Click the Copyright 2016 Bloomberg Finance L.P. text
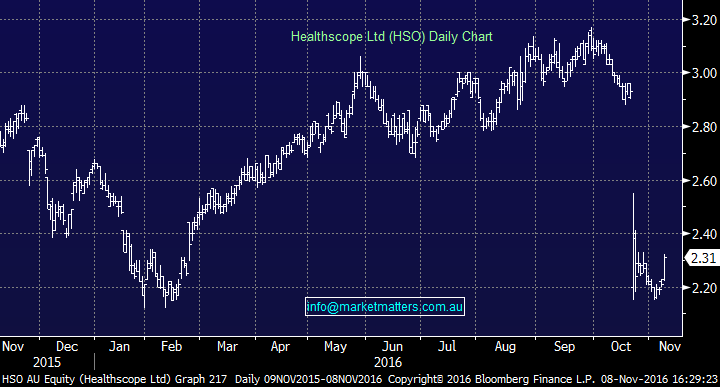This screenshot has width=720, height=387. (x=491, y=379)
